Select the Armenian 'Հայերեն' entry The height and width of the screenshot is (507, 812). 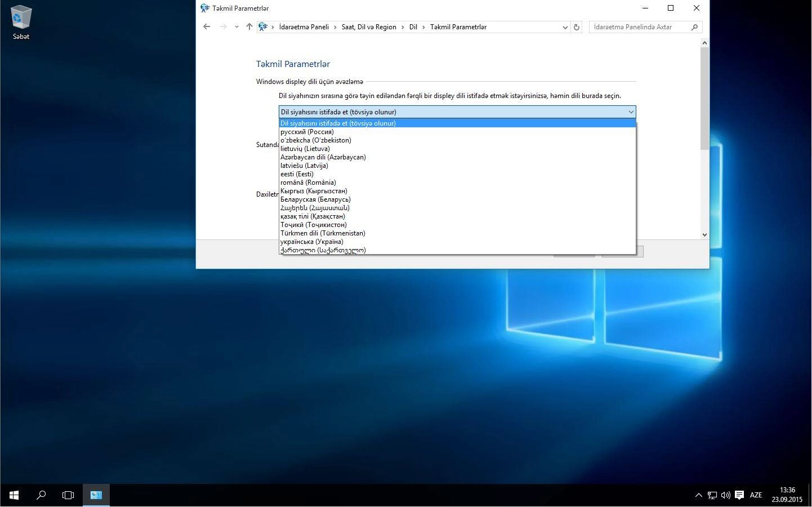pos(457,208)
